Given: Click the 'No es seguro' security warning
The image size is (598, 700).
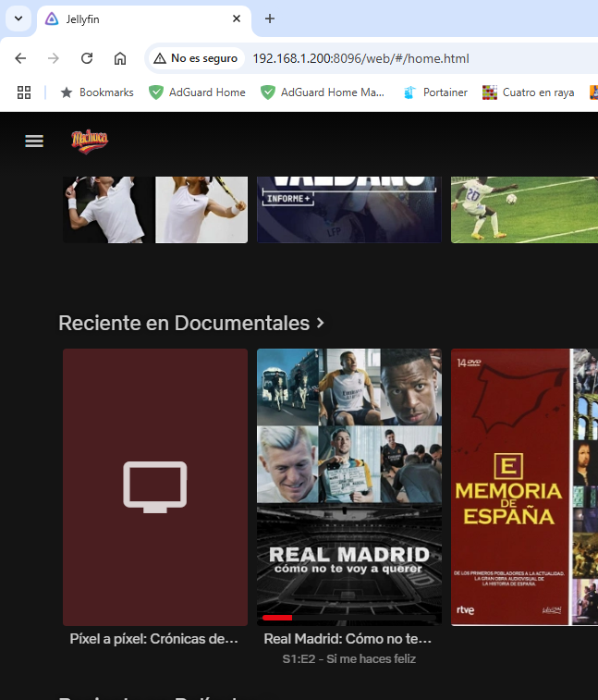Looking at the screenshot, I should [196, 58].
